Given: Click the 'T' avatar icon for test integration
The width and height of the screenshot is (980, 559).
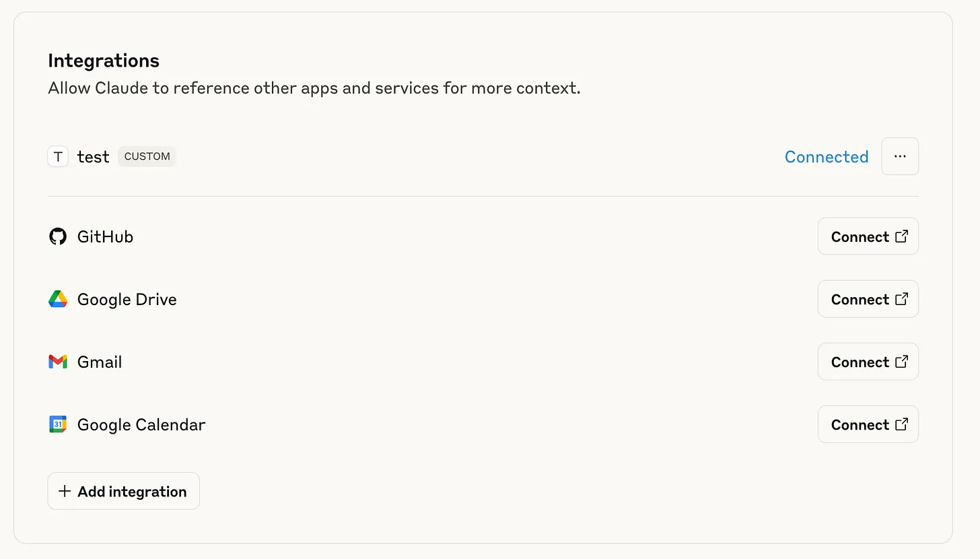Looking at the screenshot, I should click(x=58, y=157).
